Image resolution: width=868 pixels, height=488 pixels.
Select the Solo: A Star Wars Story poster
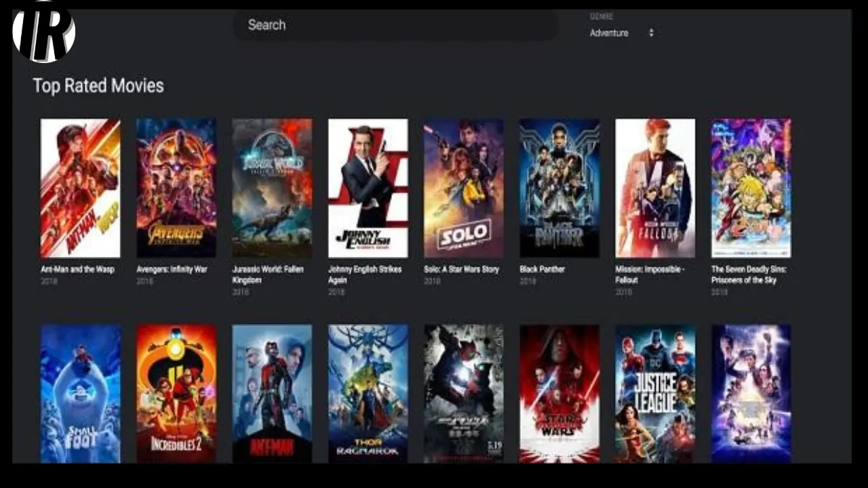[464, 188]
